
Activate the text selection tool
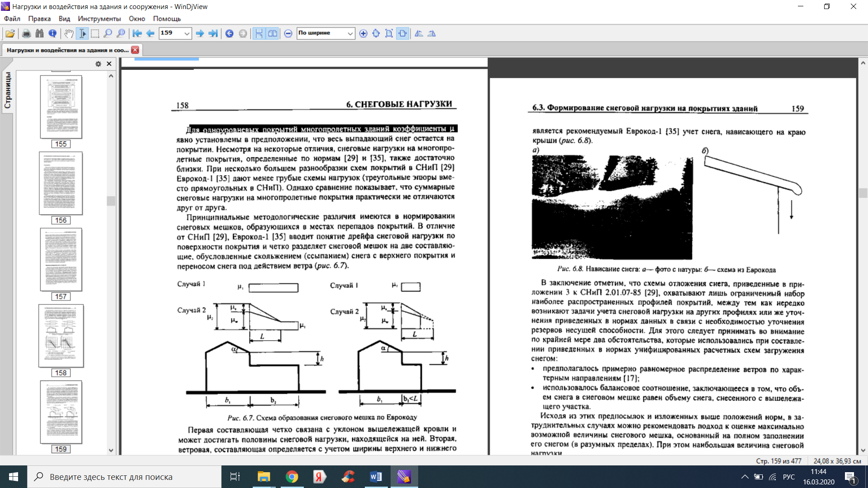(x=82, y=33)
